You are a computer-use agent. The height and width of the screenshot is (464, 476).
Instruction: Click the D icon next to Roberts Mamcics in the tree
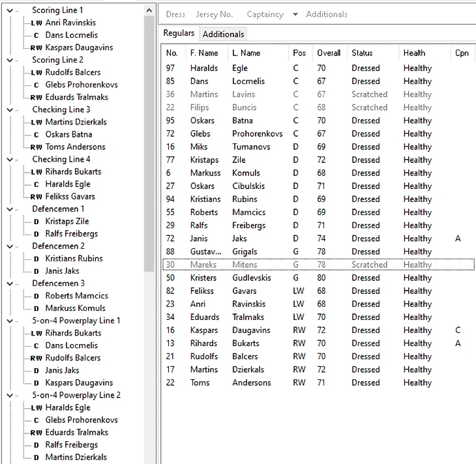click(37, 296)
